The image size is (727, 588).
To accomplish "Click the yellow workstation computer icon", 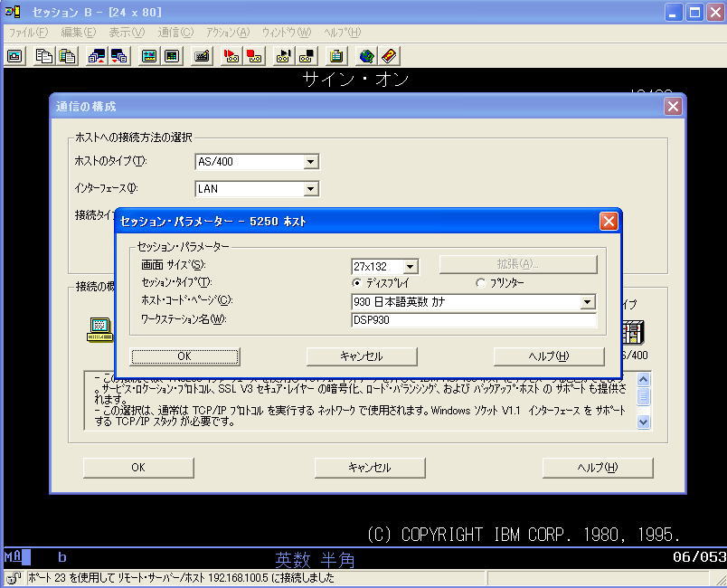I will click(x=99, y=330).
